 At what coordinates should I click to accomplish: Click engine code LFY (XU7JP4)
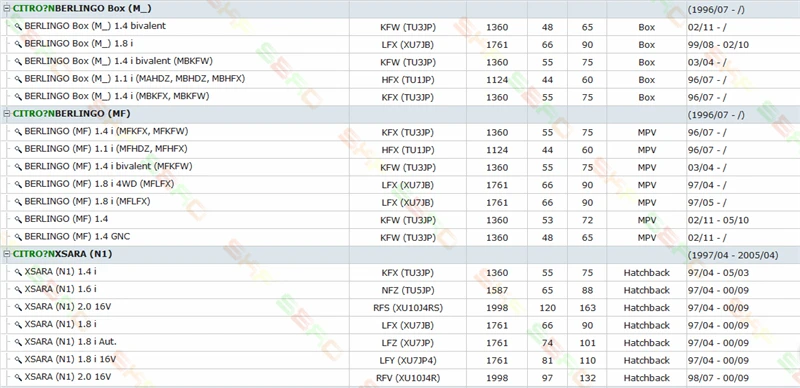click(408, 361)
